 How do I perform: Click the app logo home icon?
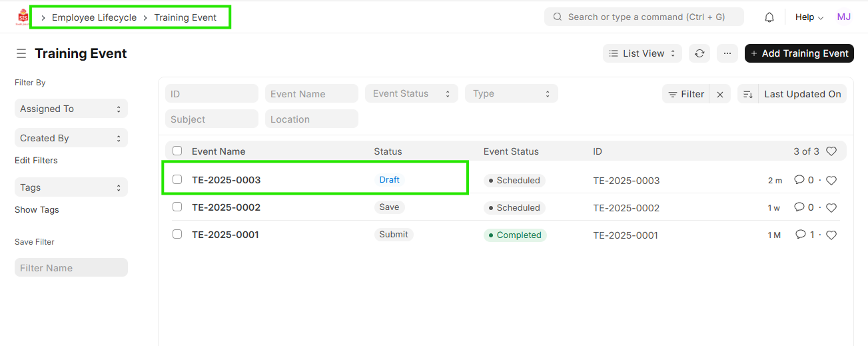(23, 17)
